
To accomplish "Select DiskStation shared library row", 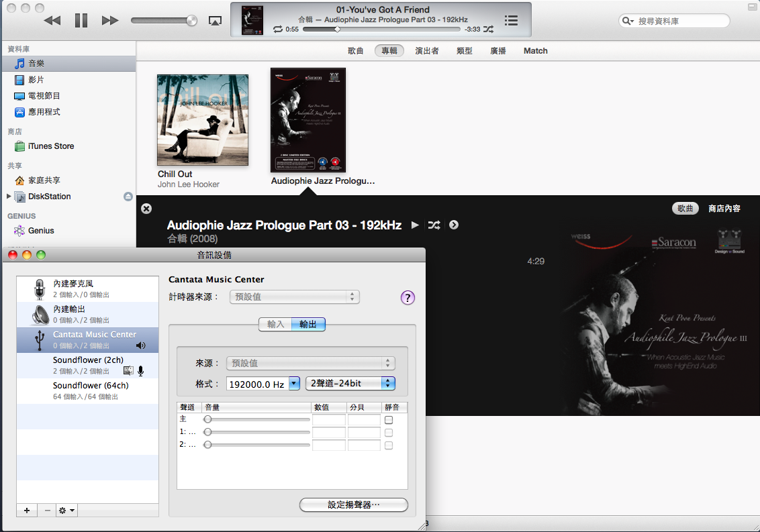I will pyautogui.click(x=68, y=196).
